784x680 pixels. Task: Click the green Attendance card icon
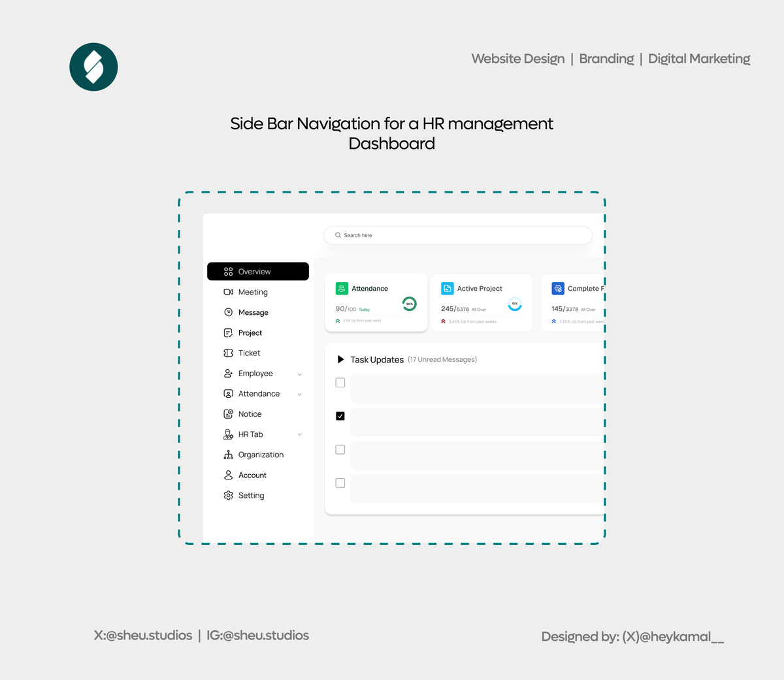[341, 288]
